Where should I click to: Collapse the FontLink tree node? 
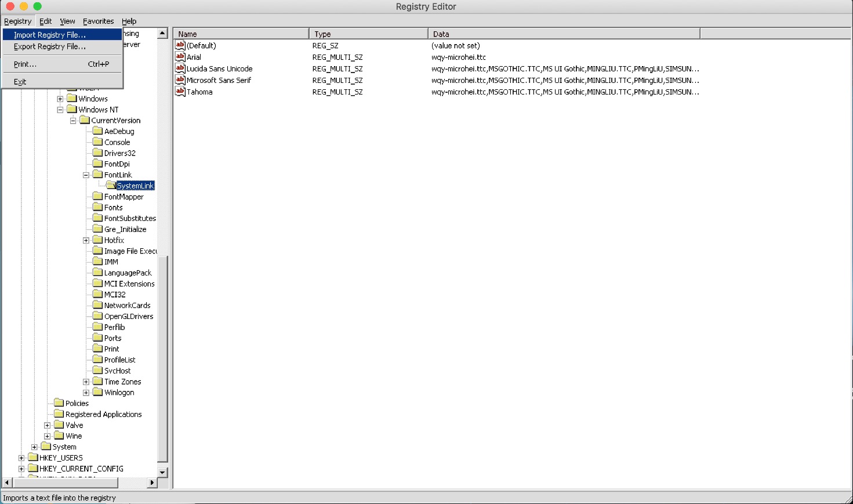pos(86,175)
